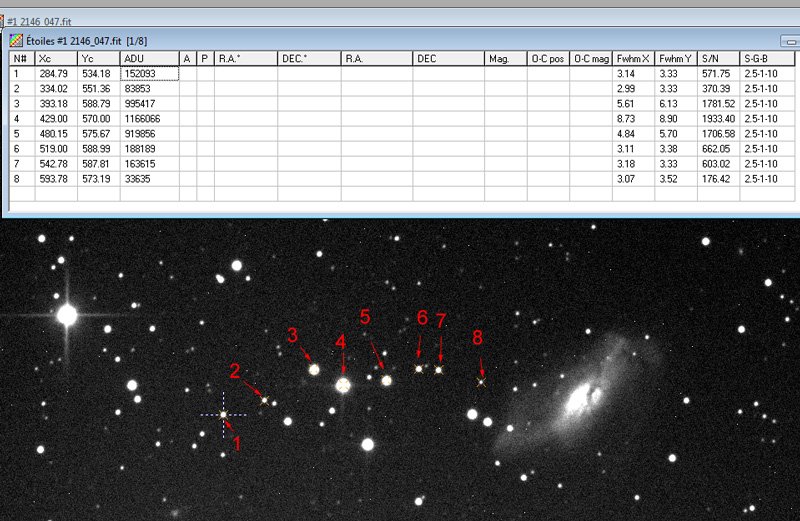Click the FwhmX column header
The width and height of the screenshot is (800, 521).
pos(633,59)
